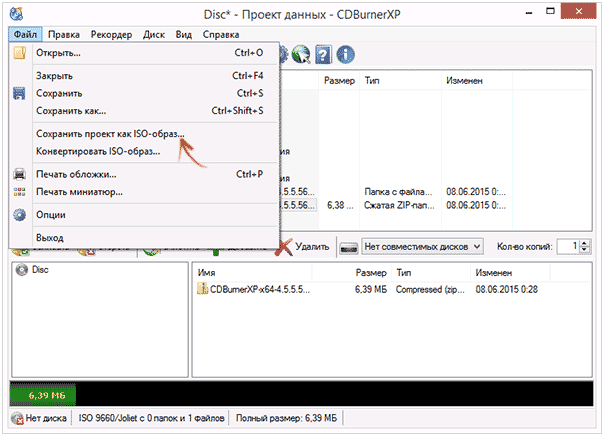Open the Файл menu
The image size is (604, 436).
25,34
